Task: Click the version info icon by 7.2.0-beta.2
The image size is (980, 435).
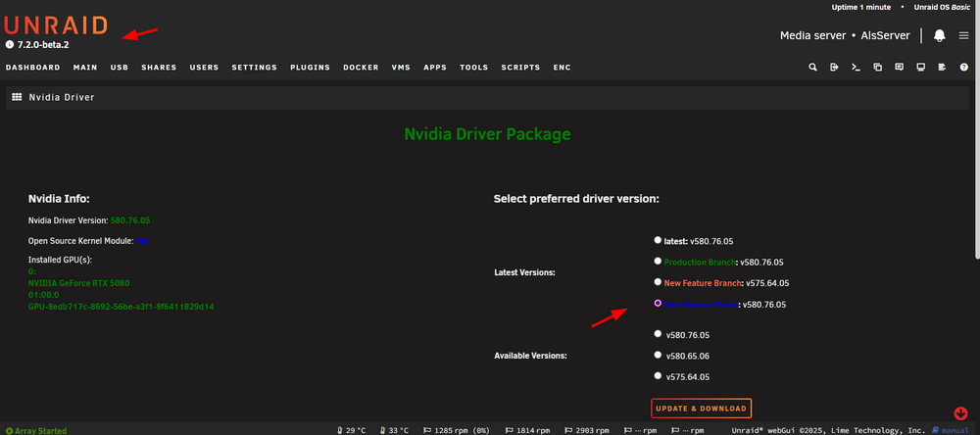Action: (x=10, y=45)
